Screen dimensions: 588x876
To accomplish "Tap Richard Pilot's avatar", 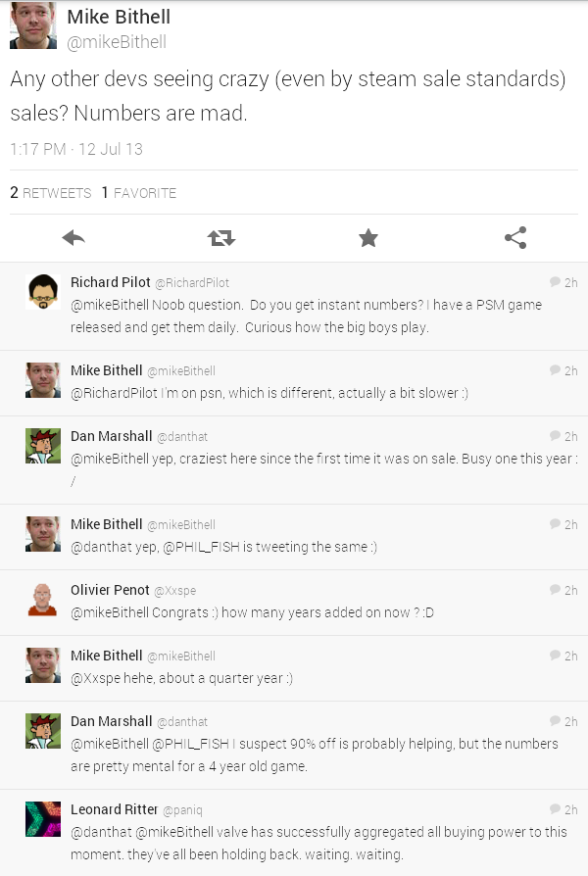I will pos(43,292).
